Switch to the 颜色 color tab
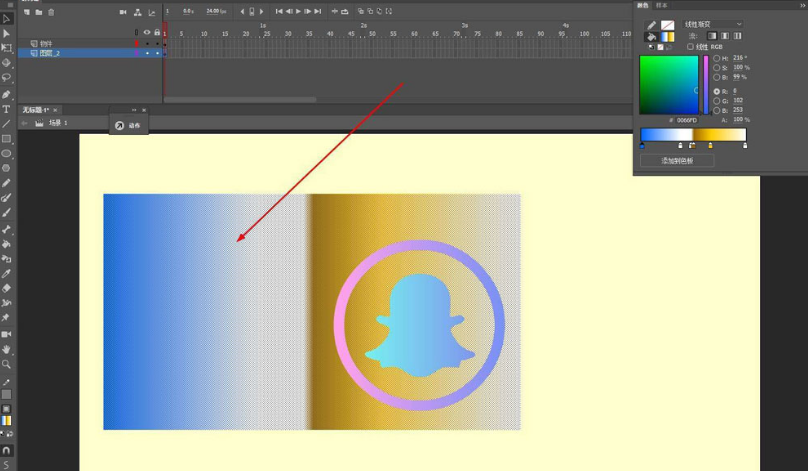Viewport: 808px width, 471px height. coord(643,5)
